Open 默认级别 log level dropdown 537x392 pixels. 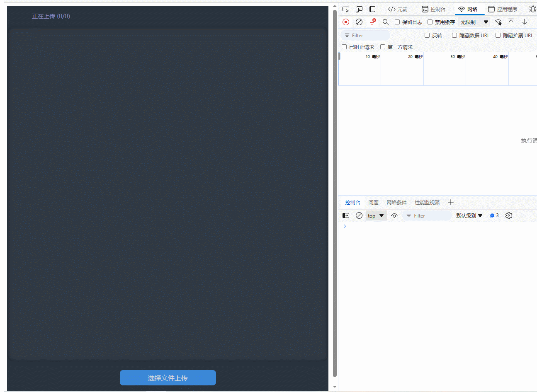point(469,215)
